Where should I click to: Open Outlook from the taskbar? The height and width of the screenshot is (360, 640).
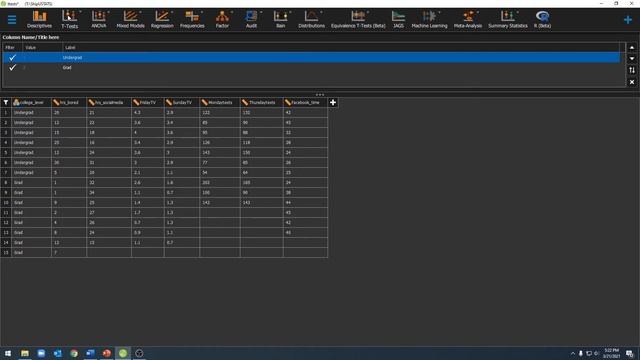pyautogui.click(x=58, y=353)
